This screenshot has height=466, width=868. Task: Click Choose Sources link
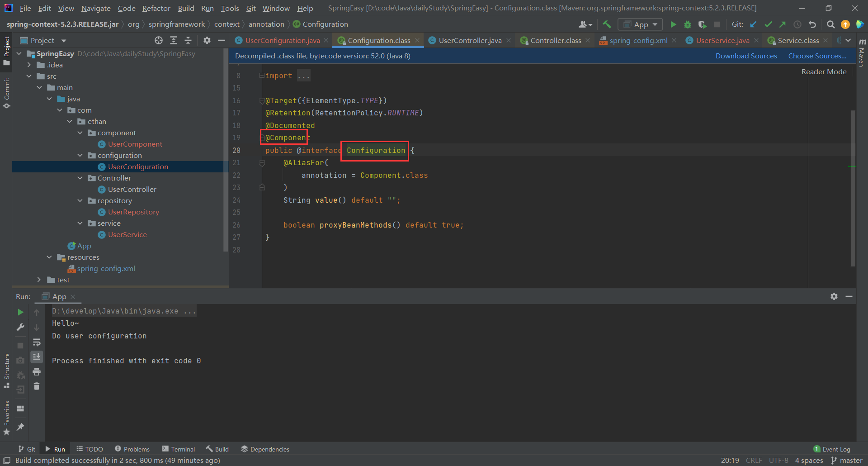pyautogui.click(x=817, y=56)
